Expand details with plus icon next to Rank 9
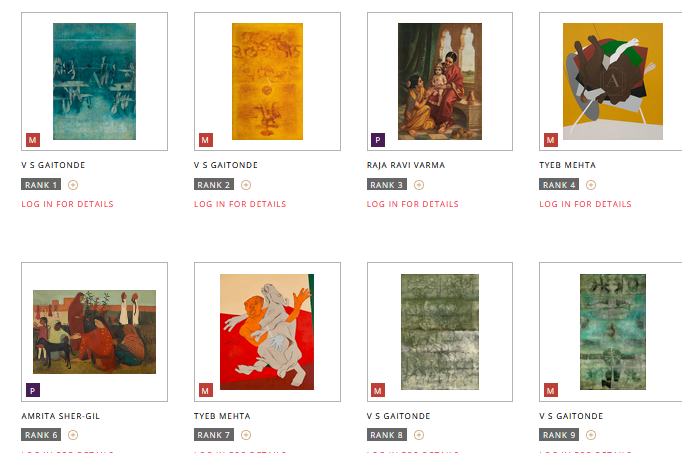Screen dimensions: 682x453 (x=591, y=435)
